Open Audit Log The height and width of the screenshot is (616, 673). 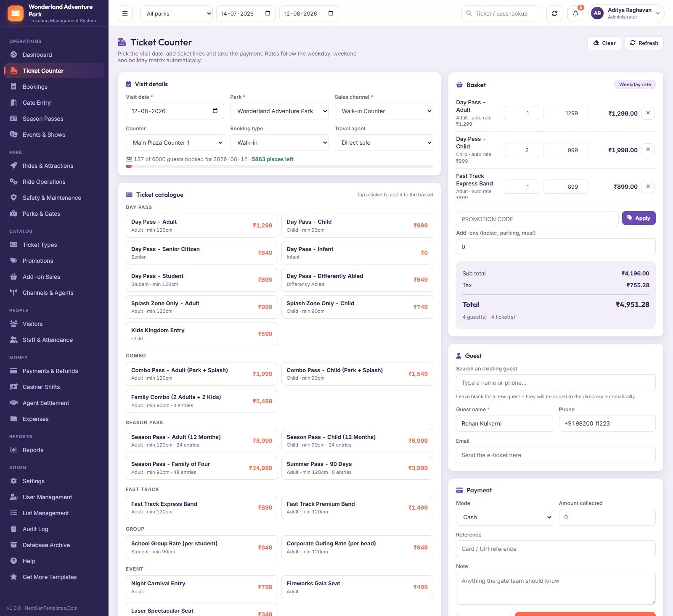54,529
